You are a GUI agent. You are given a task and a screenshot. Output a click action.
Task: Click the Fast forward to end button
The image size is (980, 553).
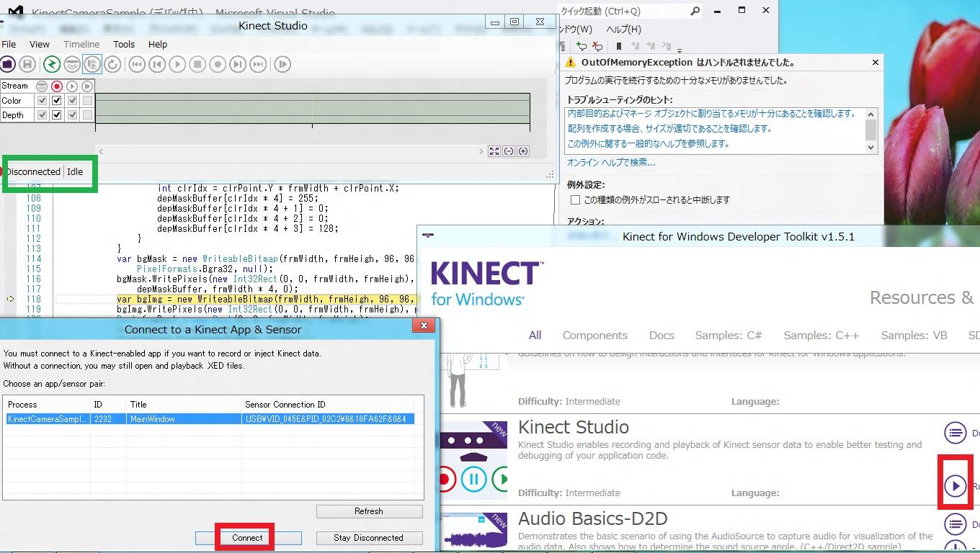pos(258,64)
